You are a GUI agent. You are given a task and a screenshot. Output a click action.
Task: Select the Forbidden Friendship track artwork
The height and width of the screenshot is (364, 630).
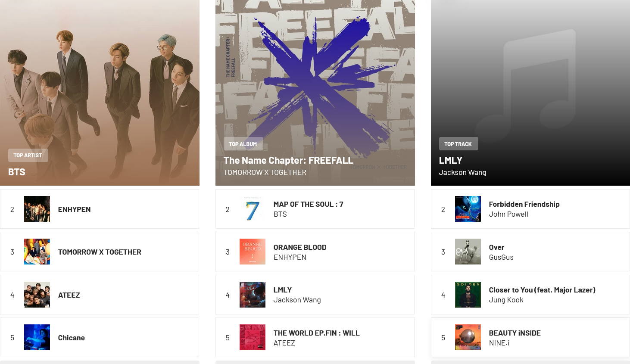(468, 209)
